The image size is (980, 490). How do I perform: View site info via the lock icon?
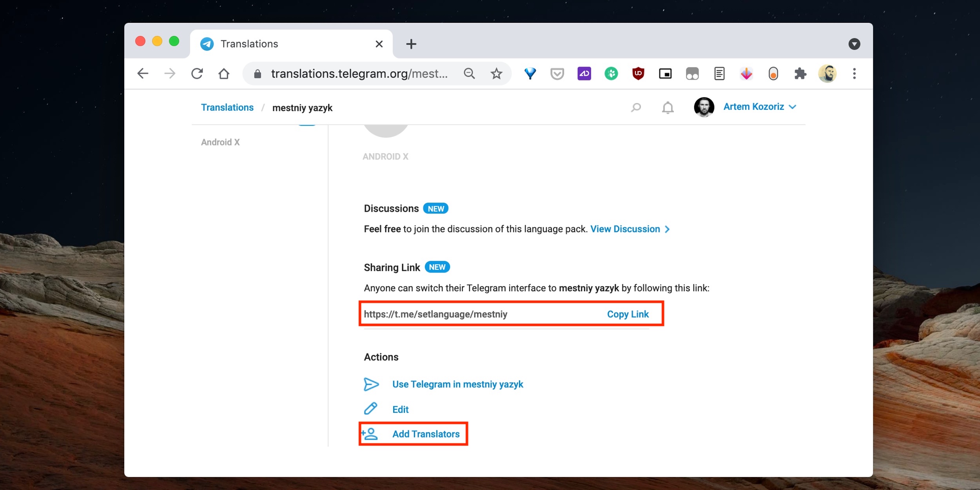point(258,74)
